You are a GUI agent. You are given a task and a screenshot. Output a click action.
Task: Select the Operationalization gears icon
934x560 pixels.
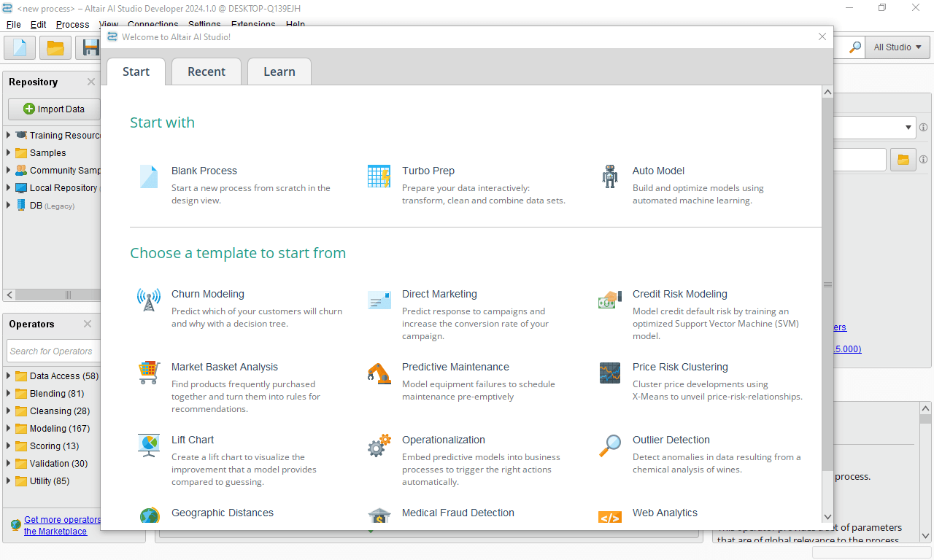point(379,446)
